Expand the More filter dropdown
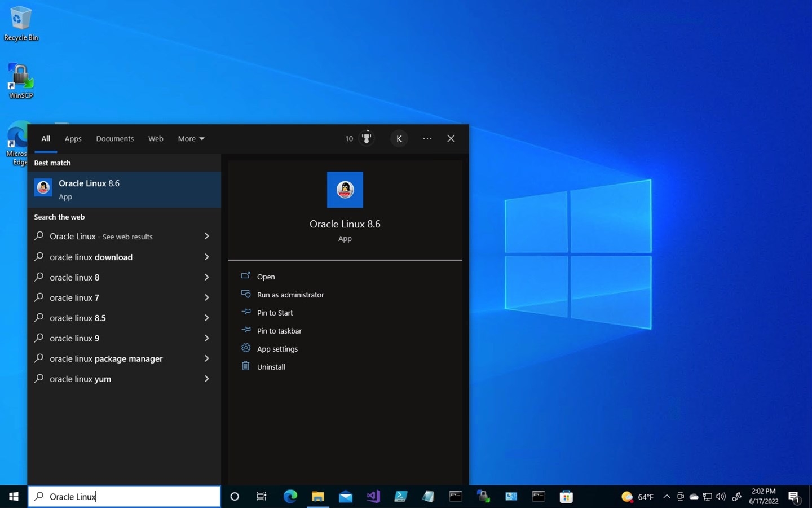 [191, 139]
